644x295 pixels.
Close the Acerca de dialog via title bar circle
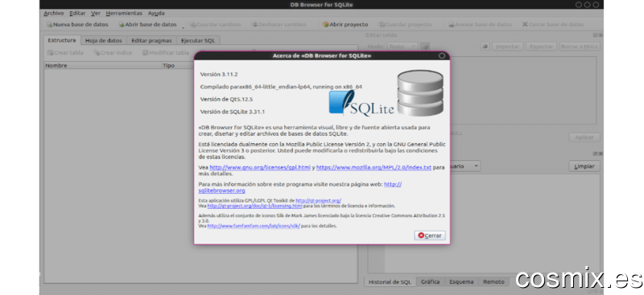442,55
